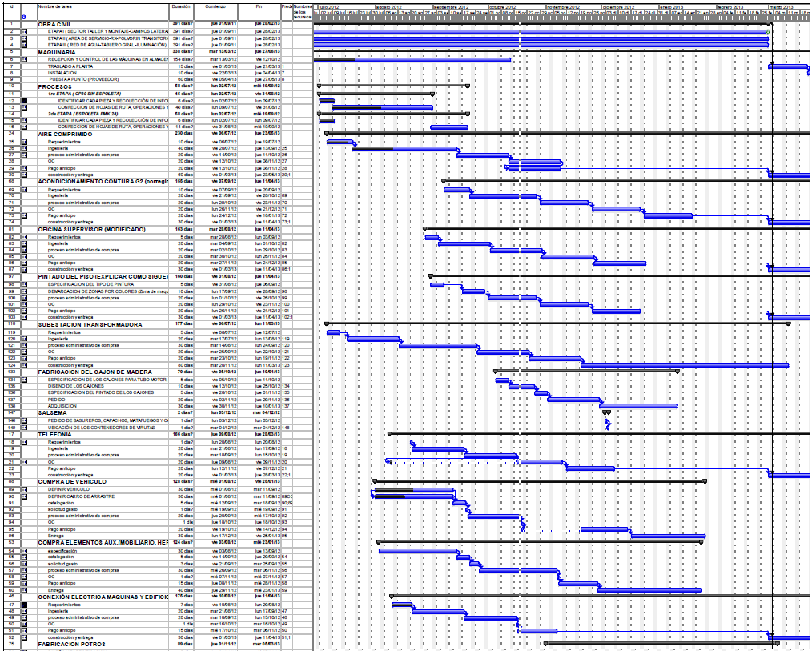The width and height of the screenshot is (812, 651).
Task: Click indicator icon beside DEFINIR VEHICULO row 89
Action: (24, 489)
